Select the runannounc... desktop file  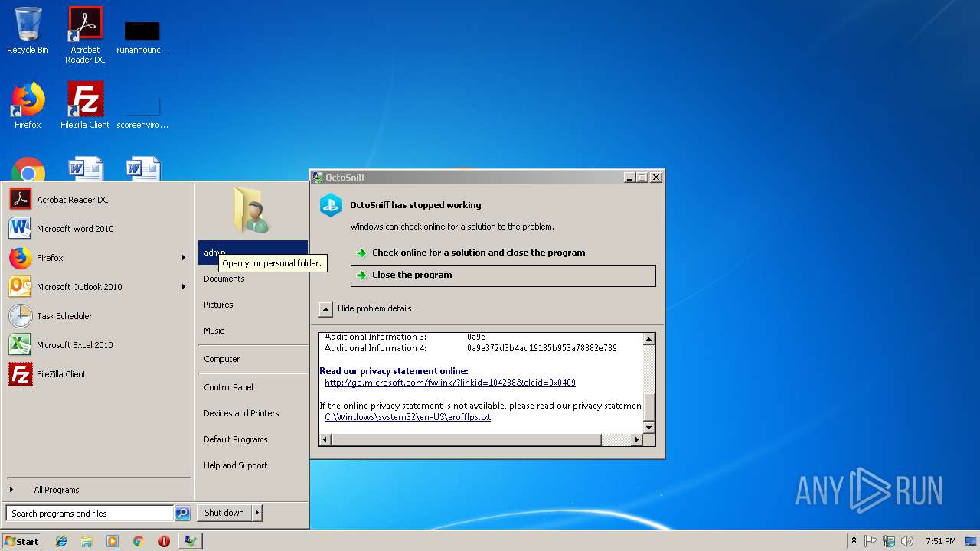(x=142, y=37)
